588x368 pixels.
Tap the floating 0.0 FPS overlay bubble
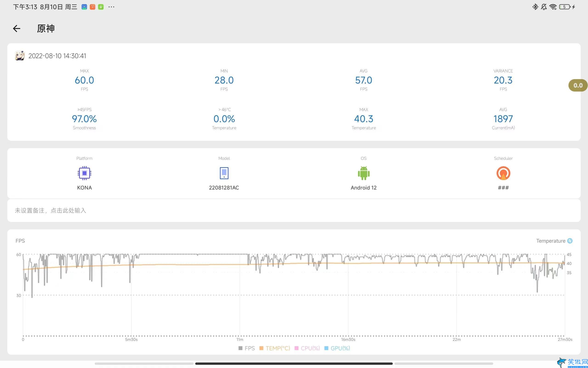578,85
